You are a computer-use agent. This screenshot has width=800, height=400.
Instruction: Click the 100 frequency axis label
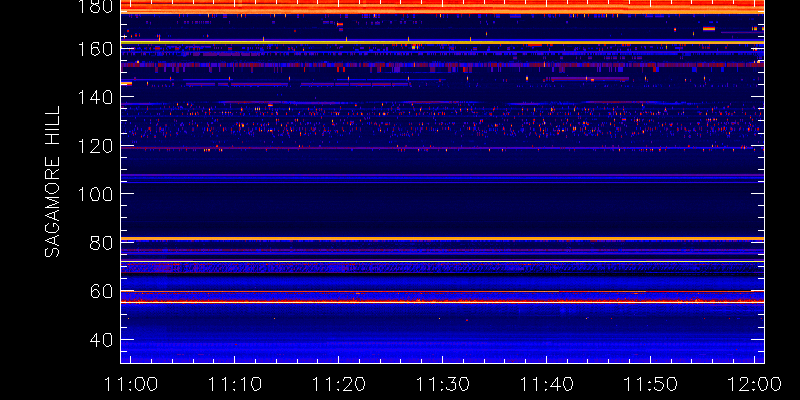[x=94, y=194]
